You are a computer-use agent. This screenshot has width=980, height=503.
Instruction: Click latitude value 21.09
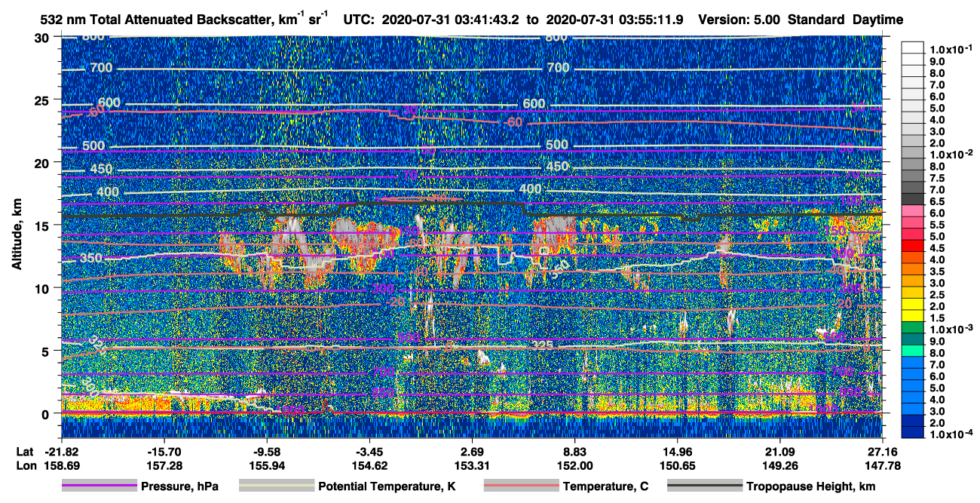coord(780,451)
